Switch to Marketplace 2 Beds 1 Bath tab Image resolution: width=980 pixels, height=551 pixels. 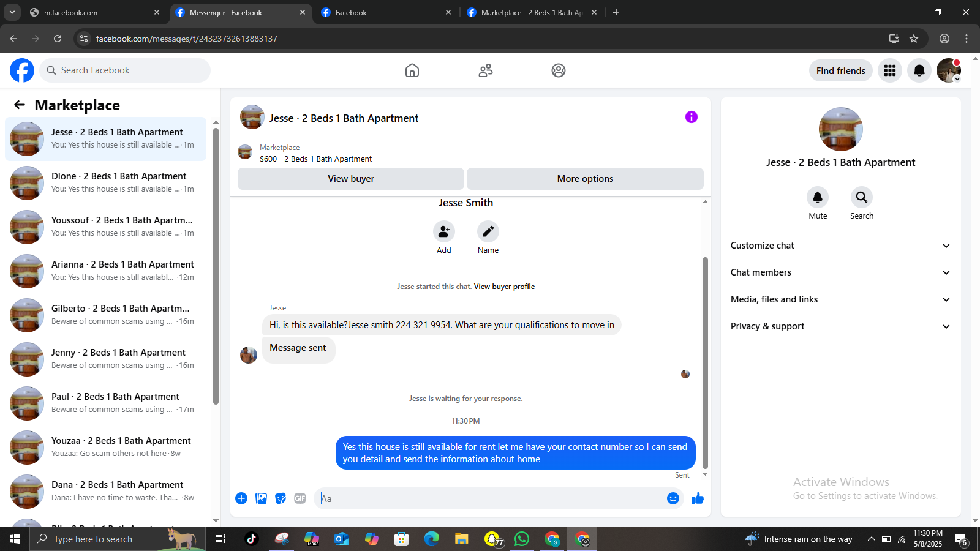(x=531, y=12)
